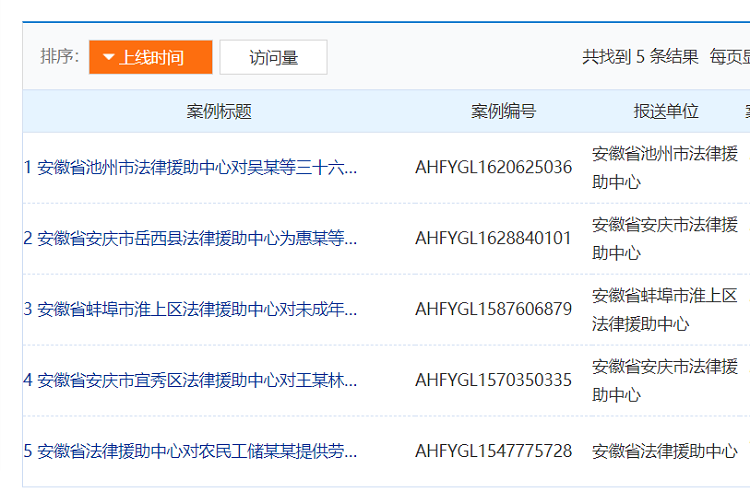Screen dimensions: 750x492
Task: Select case number AHFYGL1620625036
Action: (x=493, y=168)
